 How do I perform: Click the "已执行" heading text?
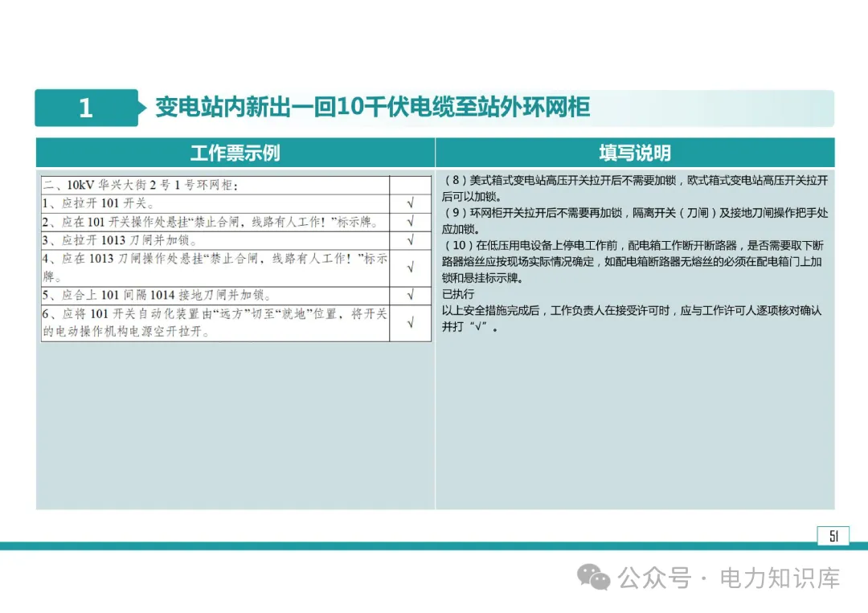458,294
